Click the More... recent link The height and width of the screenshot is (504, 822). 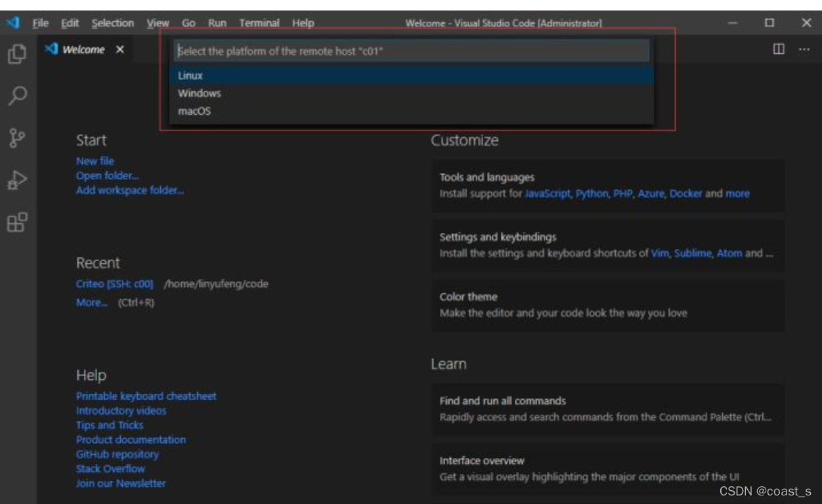[92, 303]
